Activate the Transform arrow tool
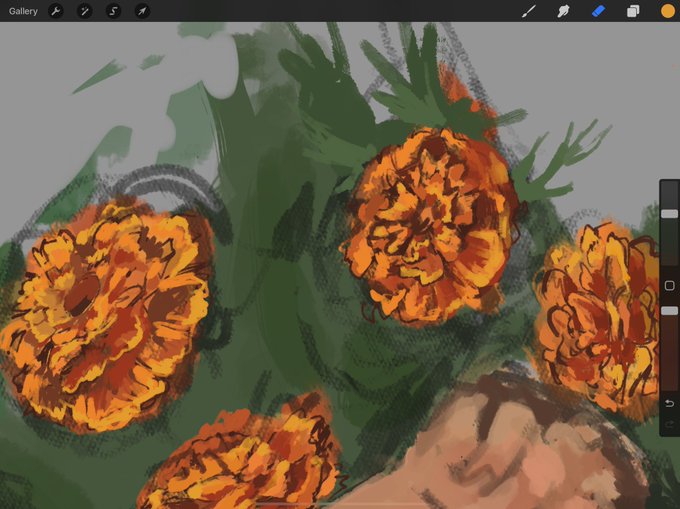The image size is (680, 509). [x=142, y=11]
